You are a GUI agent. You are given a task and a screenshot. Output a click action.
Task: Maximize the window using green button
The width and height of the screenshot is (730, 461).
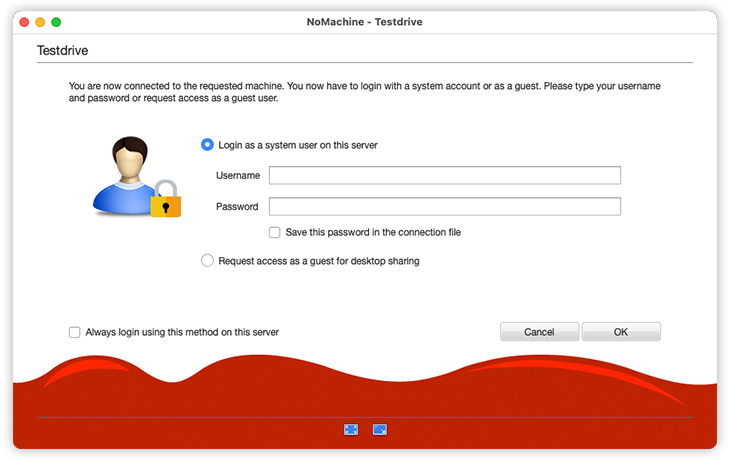(x=56, y=21)
